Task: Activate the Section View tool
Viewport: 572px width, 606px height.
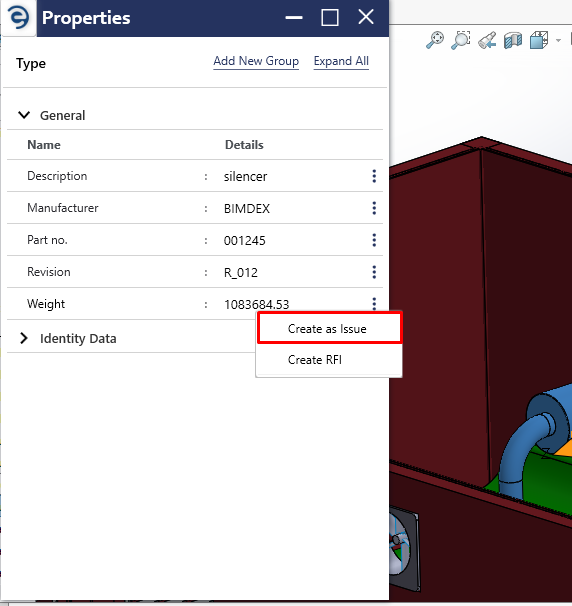Action: point(513,40)
